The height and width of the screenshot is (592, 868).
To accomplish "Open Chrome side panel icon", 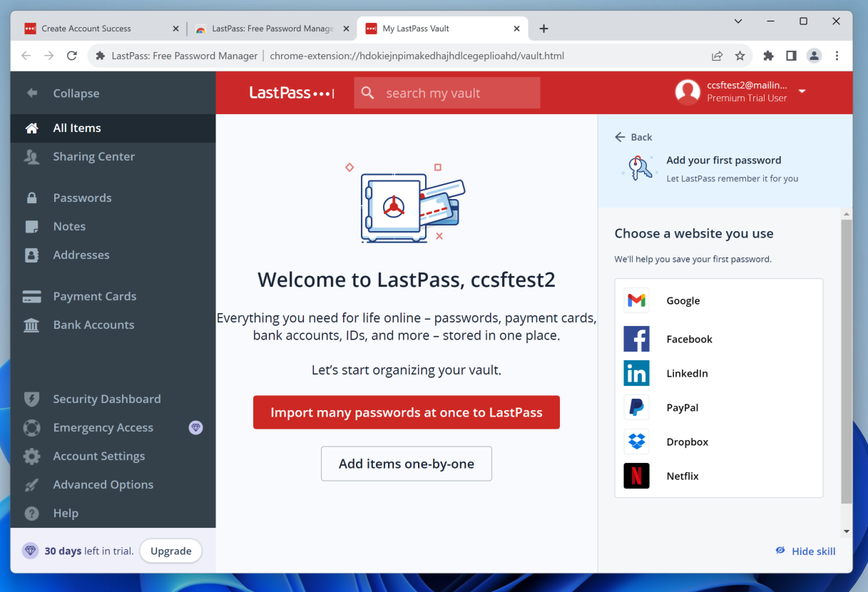I will pyautogui.click(x=791, y=56).
